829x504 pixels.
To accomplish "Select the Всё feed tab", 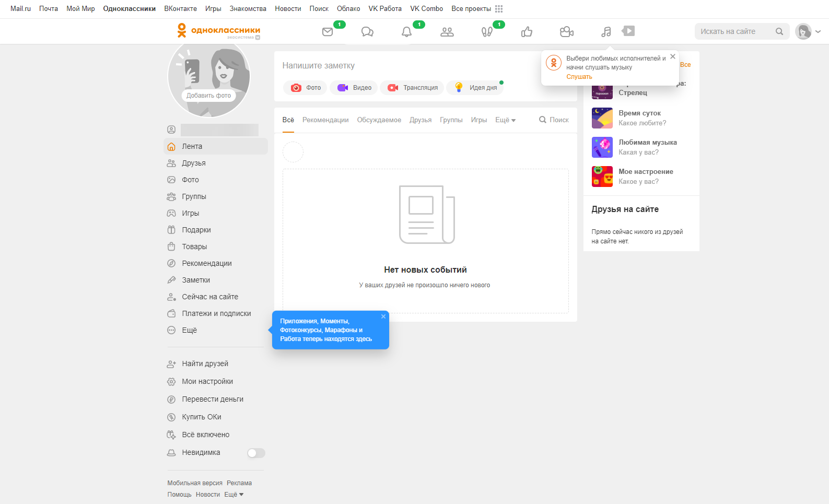I will pyautogui.click(x=288, y=120).
